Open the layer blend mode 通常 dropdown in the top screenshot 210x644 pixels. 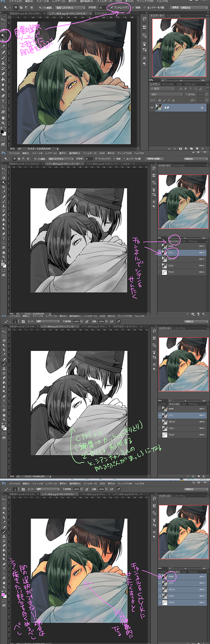167,94
